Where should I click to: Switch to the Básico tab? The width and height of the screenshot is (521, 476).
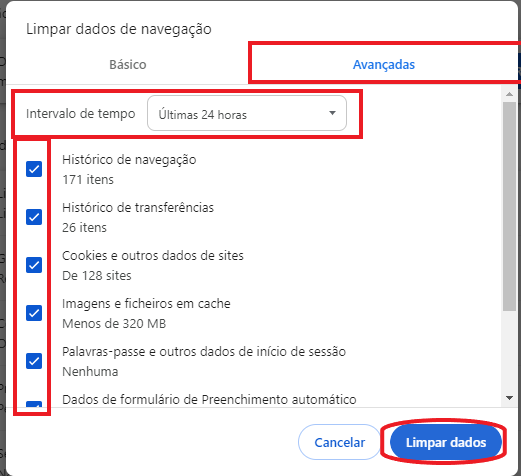[x=128, y=64]
